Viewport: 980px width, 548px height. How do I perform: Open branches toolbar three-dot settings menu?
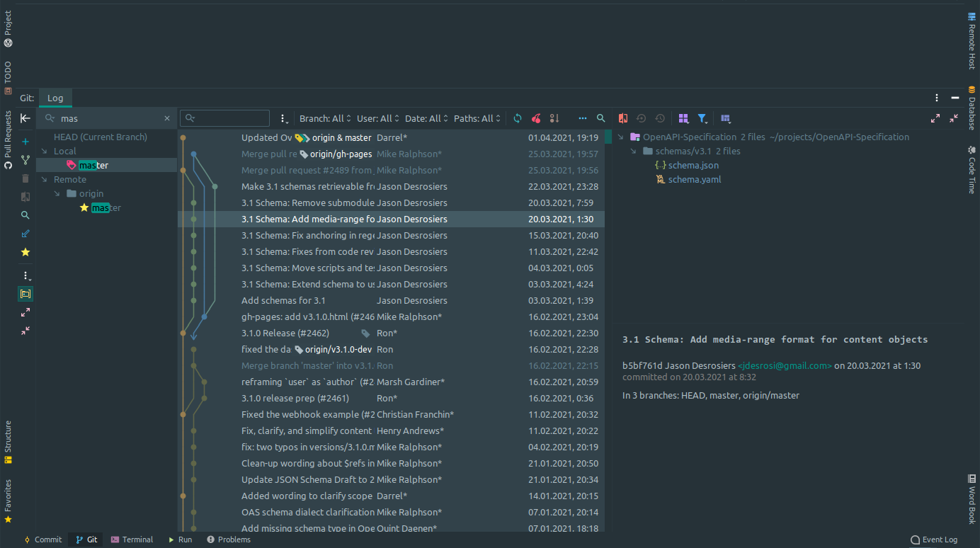coord(25,275)
